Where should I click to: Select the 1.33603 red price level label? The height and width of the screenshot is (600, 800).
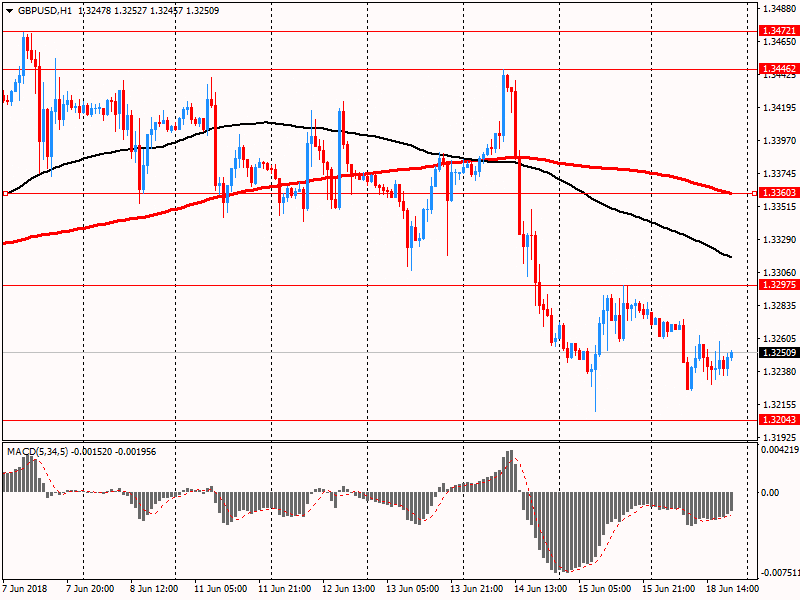tap(779, 193)
